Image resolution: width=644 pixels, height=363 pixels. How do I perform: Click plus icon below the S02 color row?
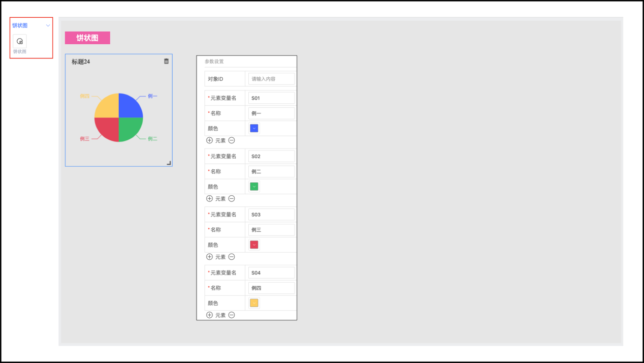coord(209,199)
